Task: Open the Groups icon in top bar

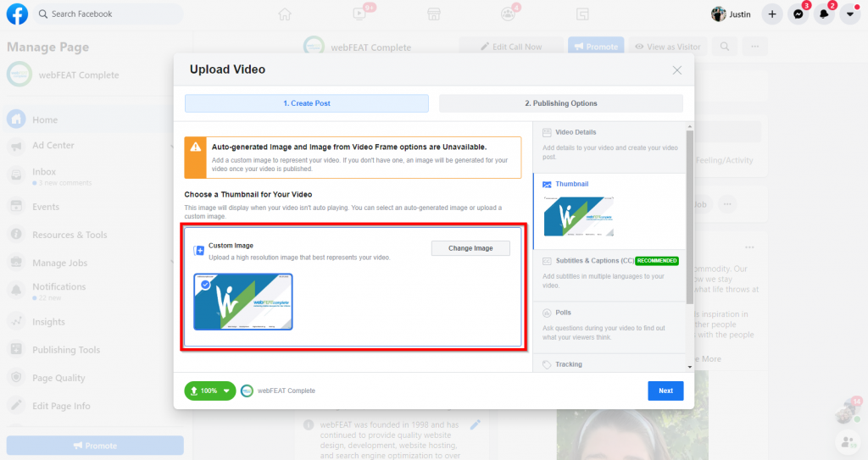Action: tap(508, 14)
